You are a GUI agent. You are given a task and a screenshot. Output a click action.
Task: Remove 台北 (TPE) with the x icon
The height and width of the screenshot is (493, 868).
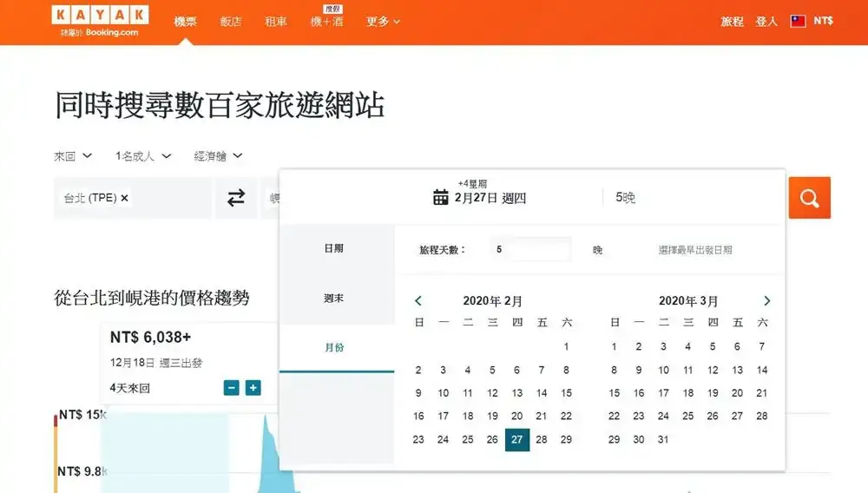point(125,198)
